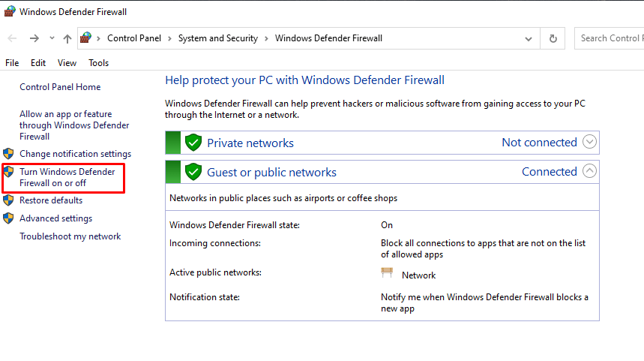
Task: Click the green shield beside Private networks
Action: click(x=193, y=143)
